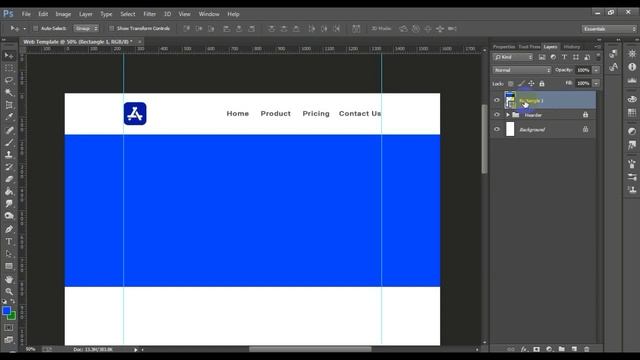Screen dimensions: 640x360
Task: Open the status bar info arrow menu
Action: (136, 350)
